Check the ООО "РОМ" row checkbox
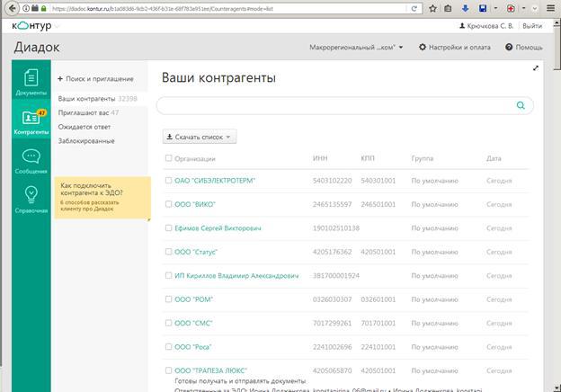 [x=168, y=299]
